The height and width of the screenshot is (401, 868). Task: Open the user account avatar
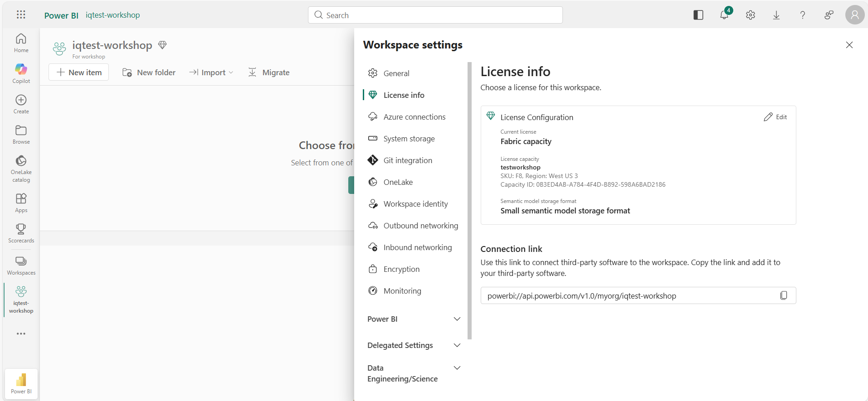click(x=855, y=15)
